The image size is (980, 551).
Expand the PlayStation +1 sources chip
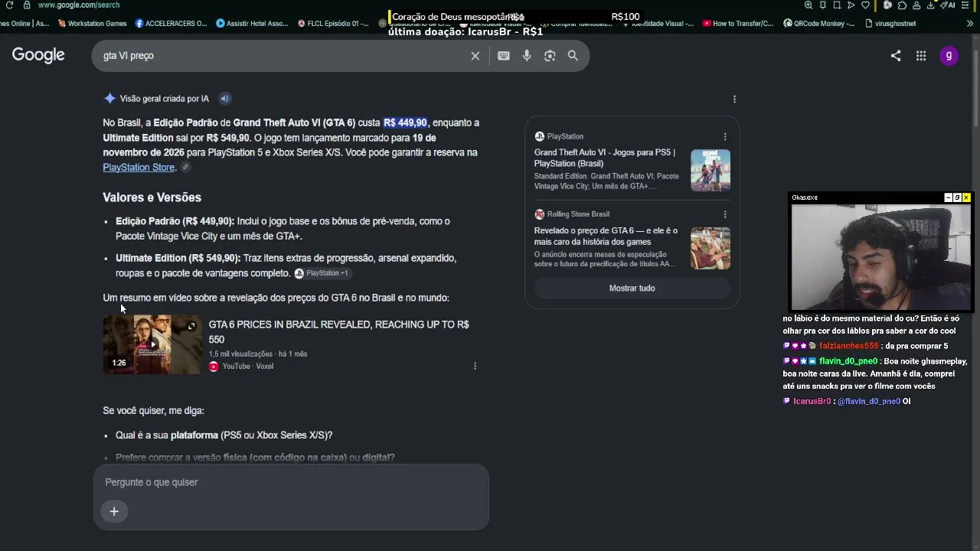click(x=322, y=273)
